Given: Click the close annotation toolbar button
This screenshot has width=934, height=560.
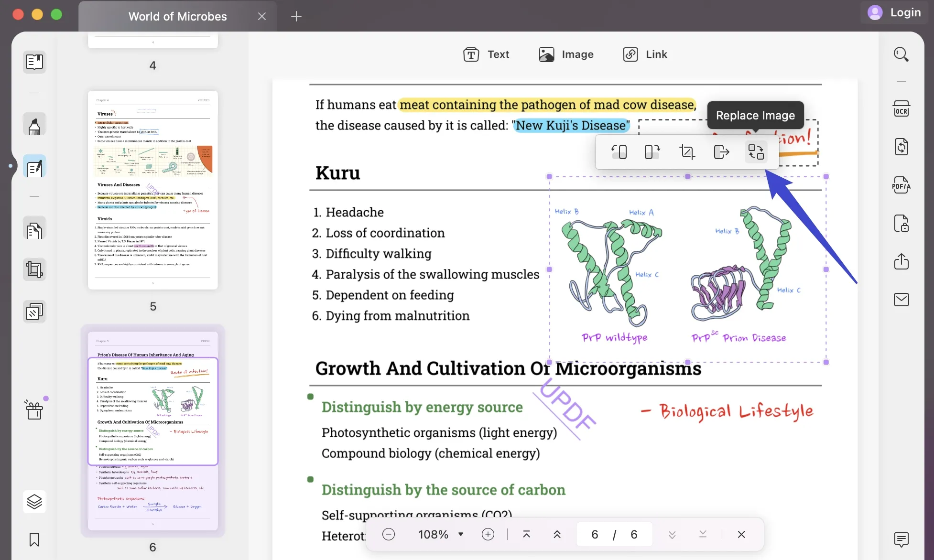Looking at the screenshot, I should tap(741, 533).
